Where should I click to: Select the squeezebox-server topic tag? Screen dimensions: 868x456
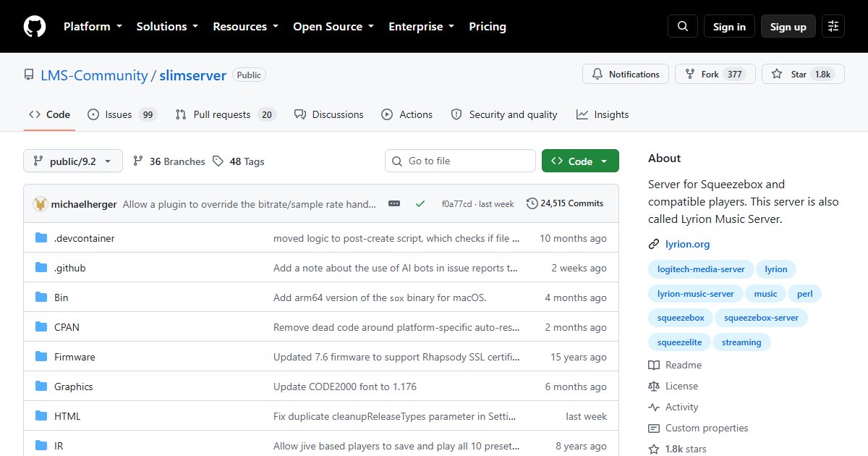761,318
